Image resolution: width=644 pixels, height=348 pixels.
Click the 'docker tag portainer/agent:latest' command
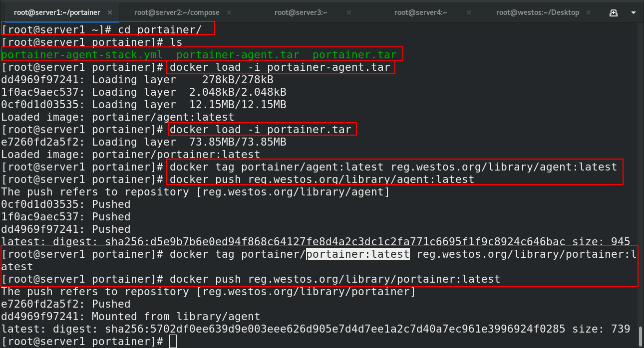394,167
